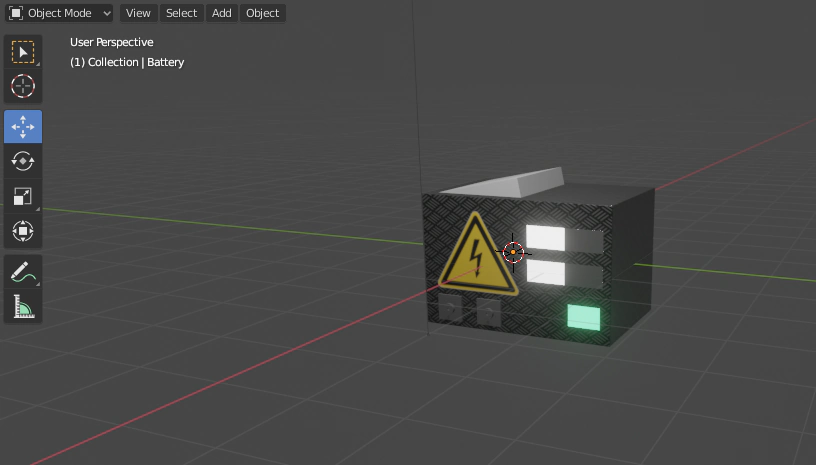Open the Object menu

coord(262,13)
